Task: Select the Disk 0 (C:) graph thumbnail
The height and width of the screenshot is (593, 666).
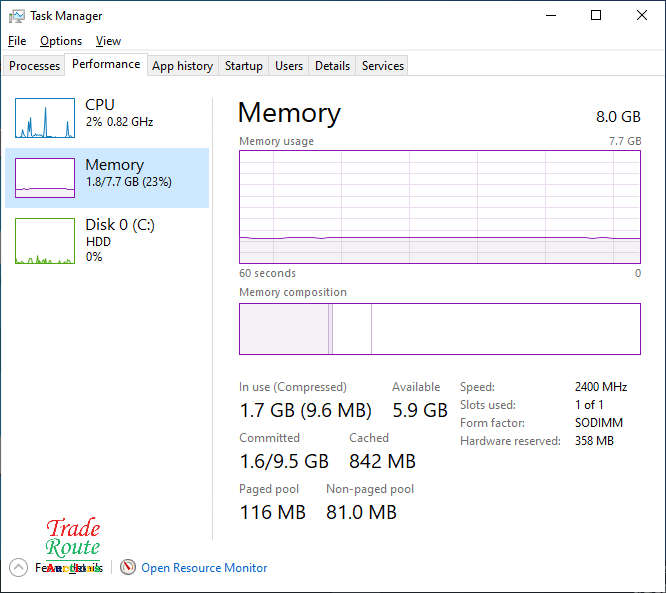Action: point(45,241)
